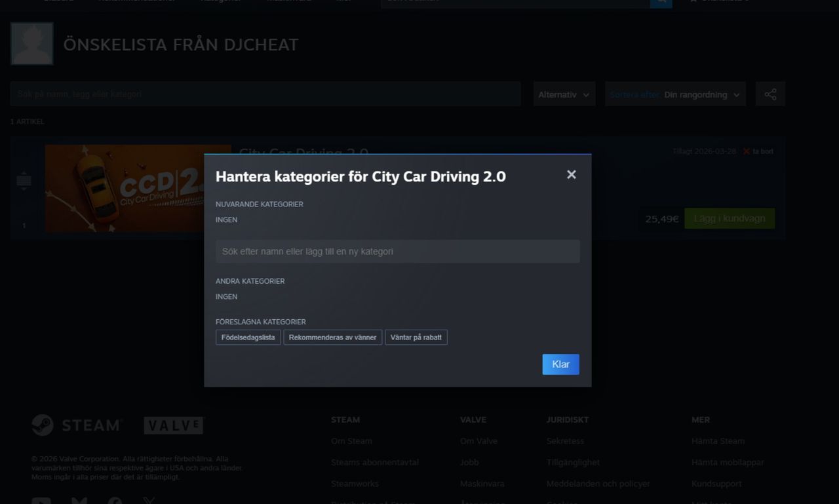Expand the Alternativ dropdown
839x504 pixels.
pos(564,94)
